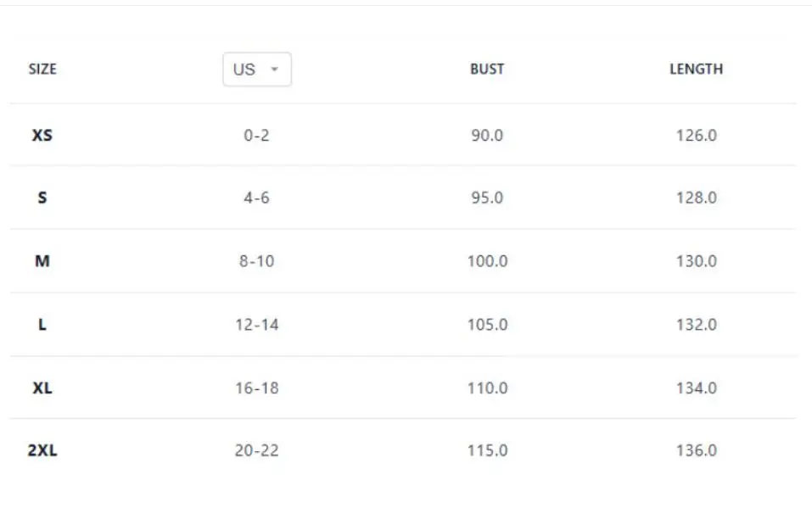Click the 8-10 US size cell
The image size is (812, 530).
coord(256,261)
